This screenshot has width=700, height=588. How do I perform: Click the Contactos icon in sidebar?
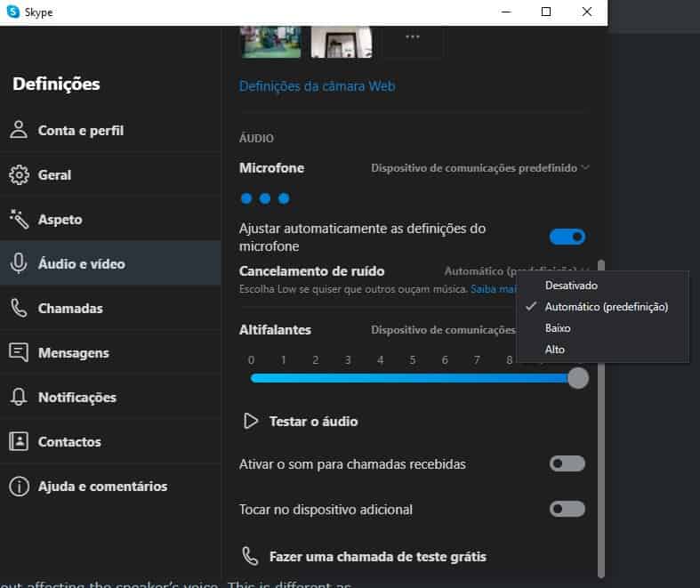(x=19, y=441)
